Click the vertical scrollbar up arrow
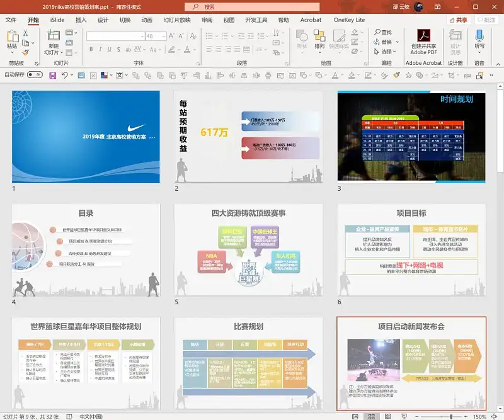The height and width of the screenshot is (420, 504). click(500, 86)
